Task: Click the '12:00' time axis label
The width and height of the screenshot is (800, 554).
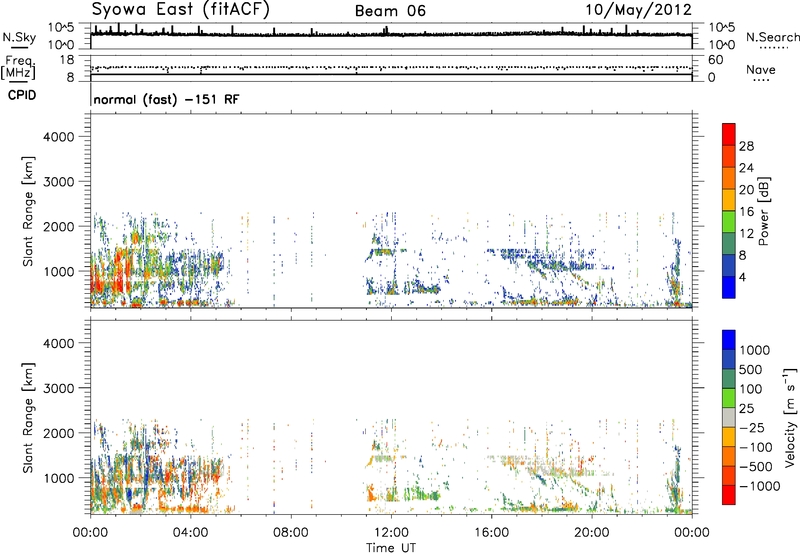Action: [x=391, y=533]
